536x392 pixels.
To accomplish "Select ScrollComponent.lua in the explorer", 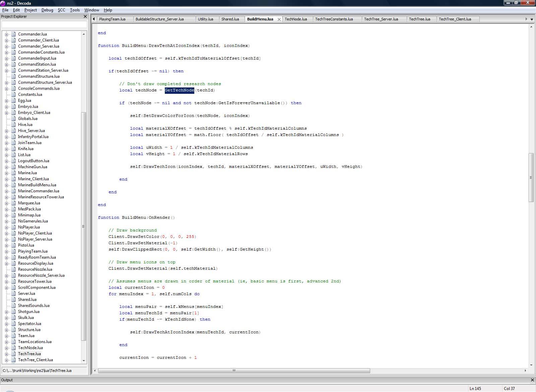I will point(37,287).
